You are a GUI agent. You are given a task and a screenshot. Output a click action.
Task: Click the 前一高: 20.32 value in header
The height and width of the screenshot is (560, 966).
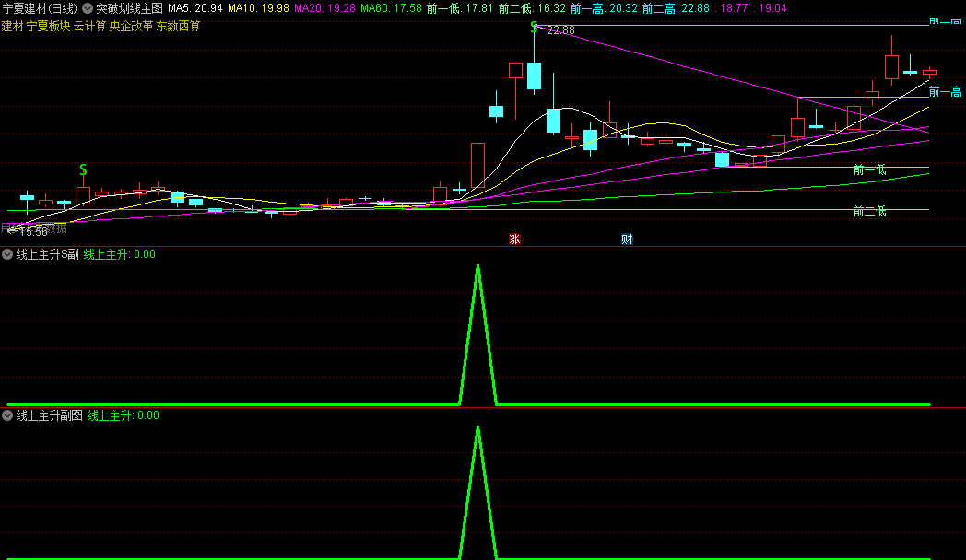pyautogui.click(x=604, y=8)
